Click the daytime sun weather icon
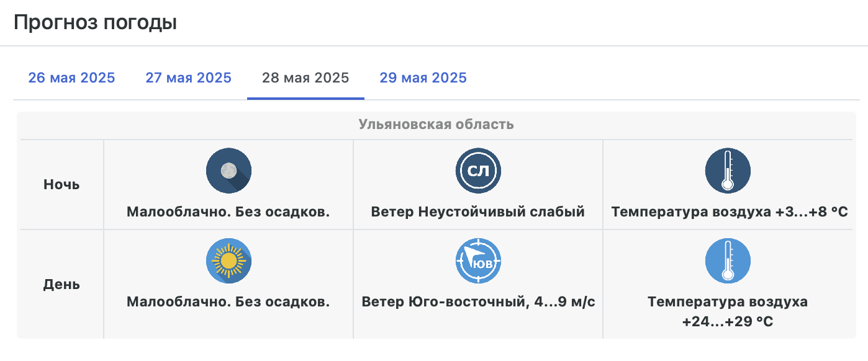Screen dimensions: 868x361 [x=228, y=261]
